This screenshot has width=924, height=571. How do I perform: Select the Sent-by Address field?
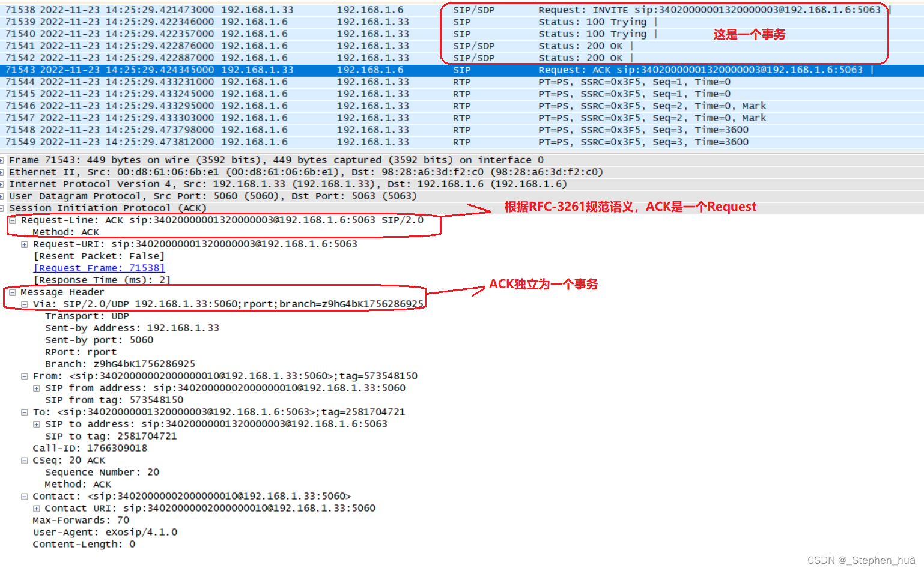pyautogui.click(x=132, y=328)
